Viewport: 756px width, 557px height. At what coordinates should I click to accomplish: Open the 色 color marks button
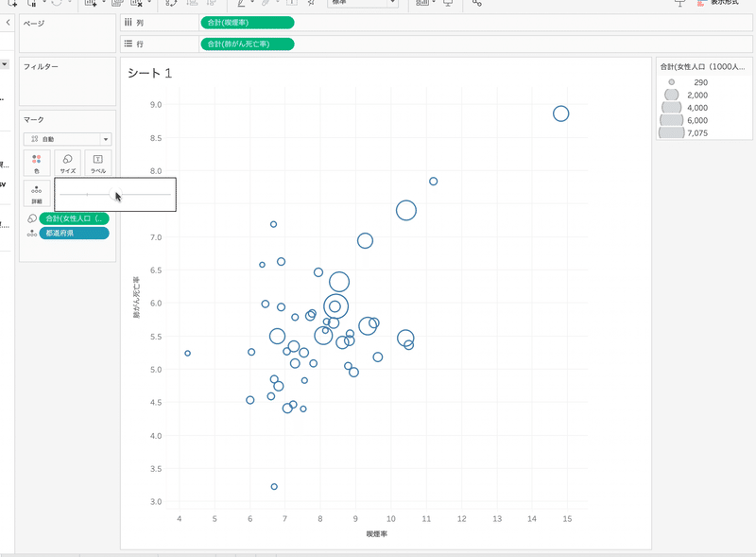pyautogui.click(x=37, y=164)
